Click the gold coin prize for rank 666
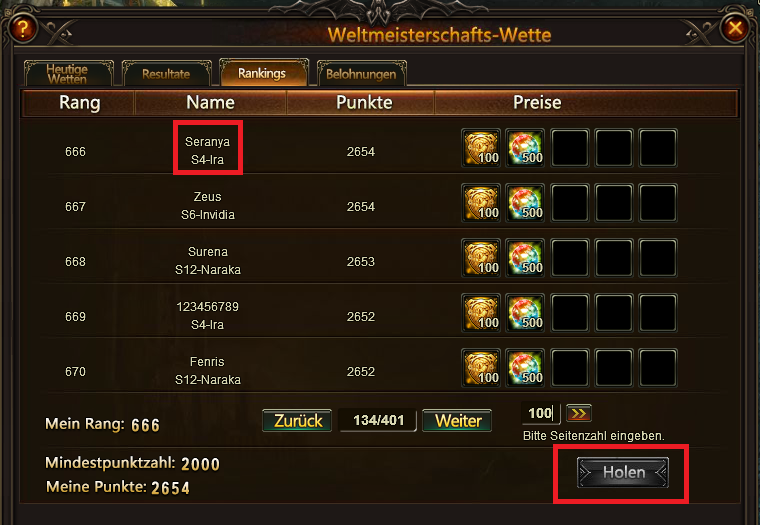 click(481, 148)
